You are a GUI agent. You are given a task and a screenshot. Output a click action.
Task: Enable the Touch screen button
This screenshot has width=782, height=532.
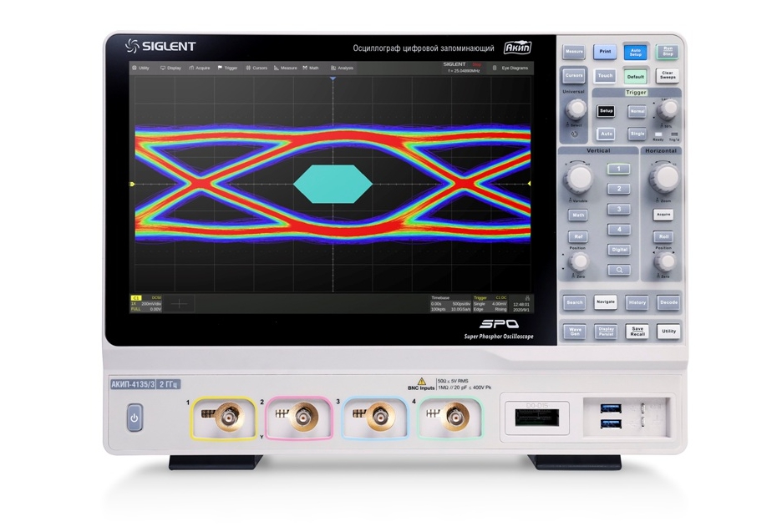tap(605, 76)
